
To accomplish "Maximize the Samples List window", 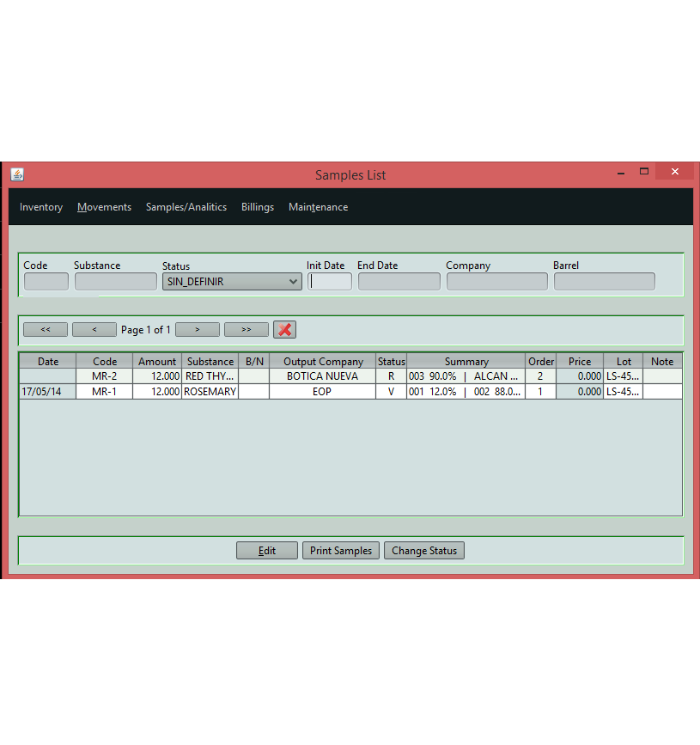I will [644, 172].
